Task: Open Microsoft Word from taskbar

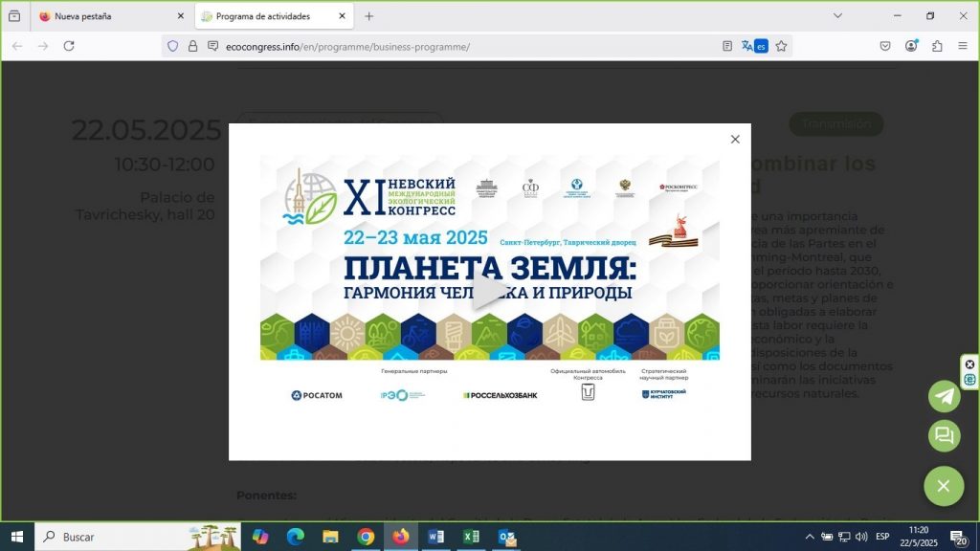Action: pyautogui.click(x=435, y=537)
